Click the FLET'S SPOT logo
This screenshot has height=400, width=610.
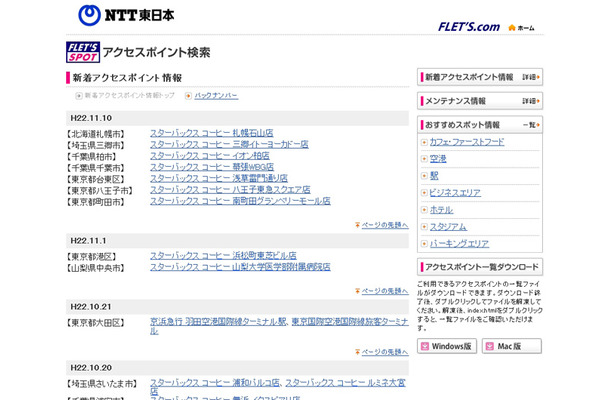[x=83, y=52]
